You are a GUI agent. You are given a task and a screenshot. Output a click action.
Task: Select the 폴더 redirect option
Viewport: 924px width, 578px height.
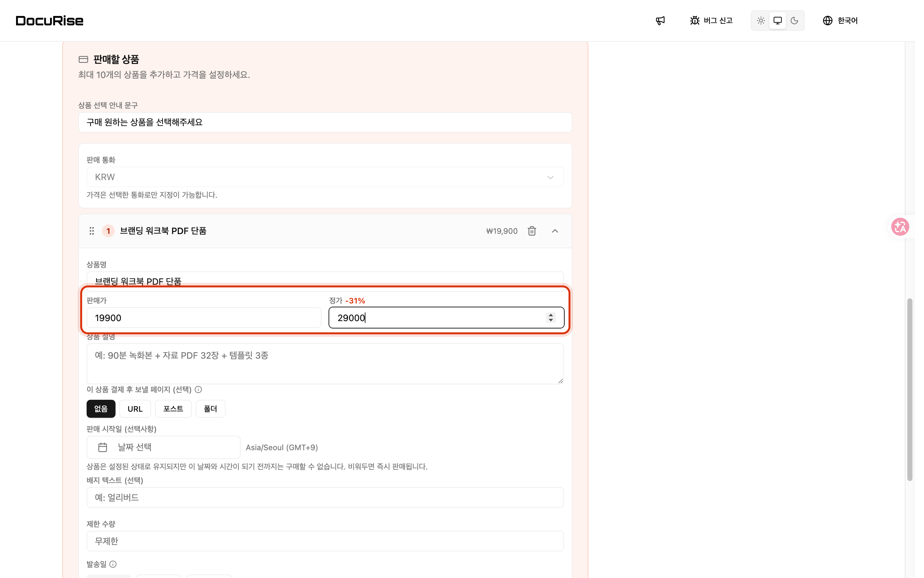tap(210, 409)
